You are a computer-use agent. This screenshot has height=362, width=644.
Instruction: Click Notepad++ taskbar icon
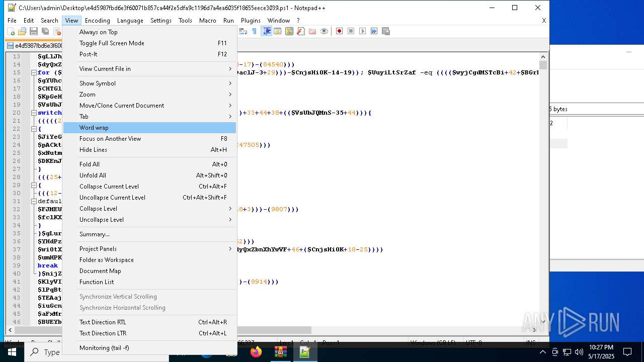click(x=305, y=352)
